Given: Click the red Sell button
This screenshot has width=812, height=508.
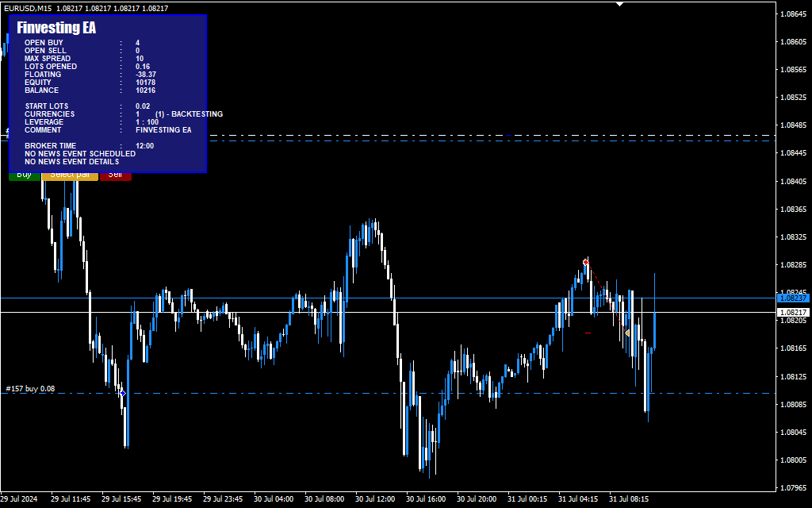Looking at the screenshot, I should tap(115, 175).
